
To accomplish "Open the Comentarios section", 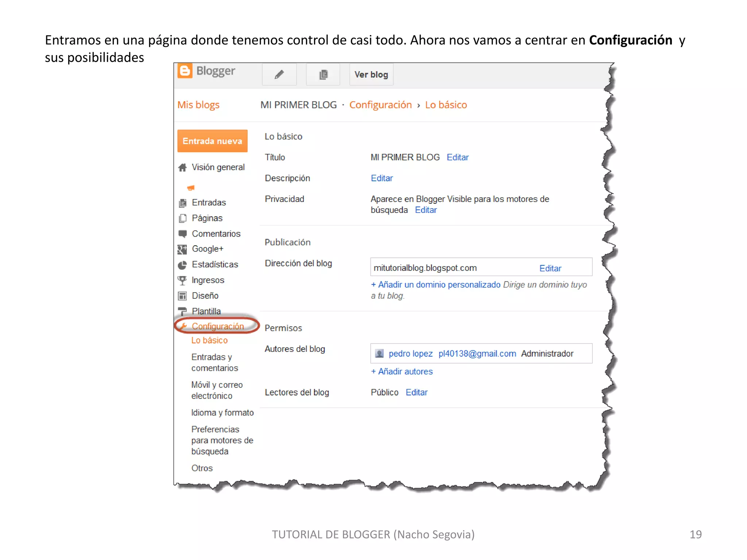I will (x=216, y=234).
